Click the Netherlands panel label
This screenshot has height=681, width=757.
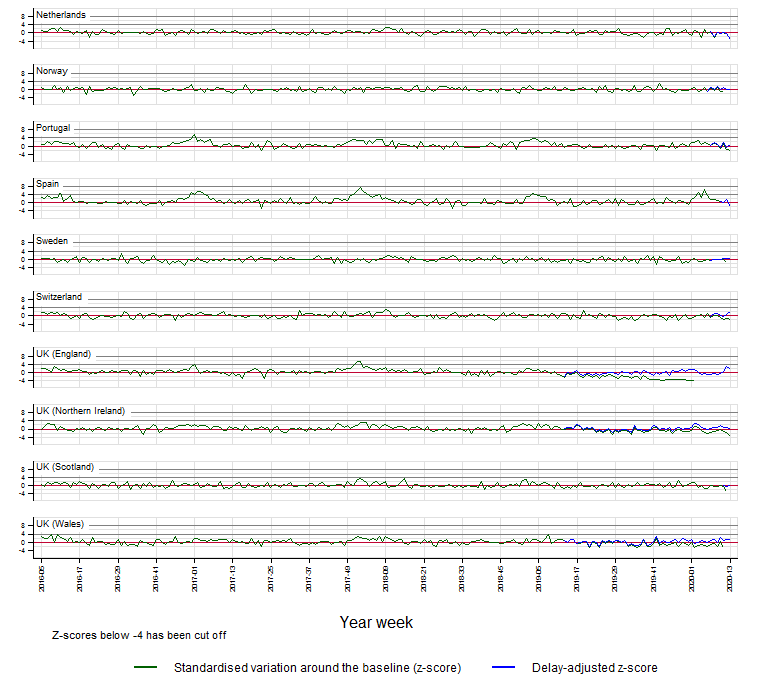pyautogui.click(x=61, y=15)
